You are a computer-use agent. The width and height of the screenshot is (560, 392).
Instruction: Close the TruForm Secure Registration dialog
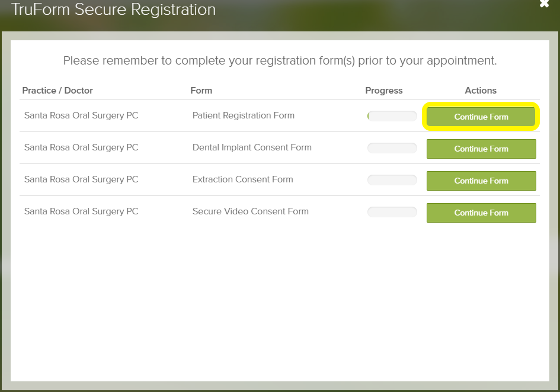[544, 3]
